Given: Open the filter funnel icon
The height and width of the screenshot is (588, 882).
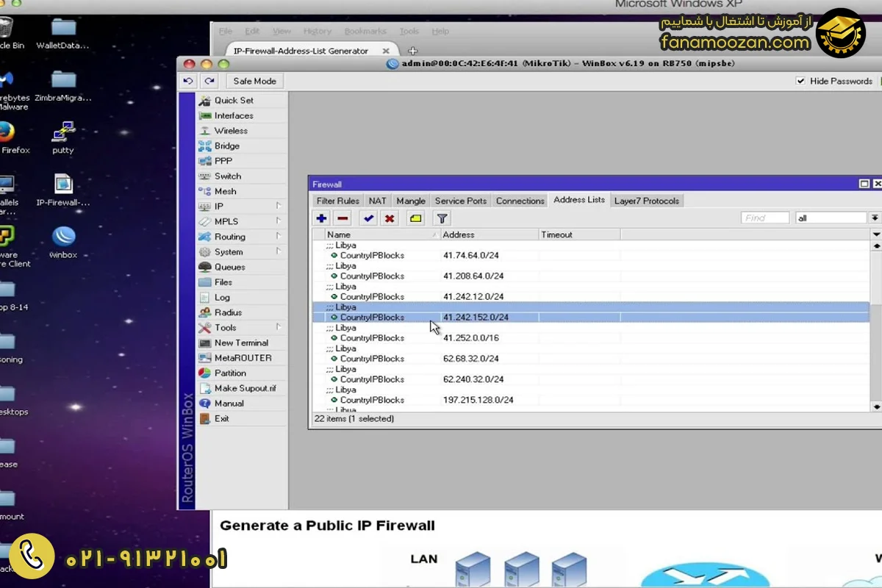Looking at the screenshot, I should point(442,218).
